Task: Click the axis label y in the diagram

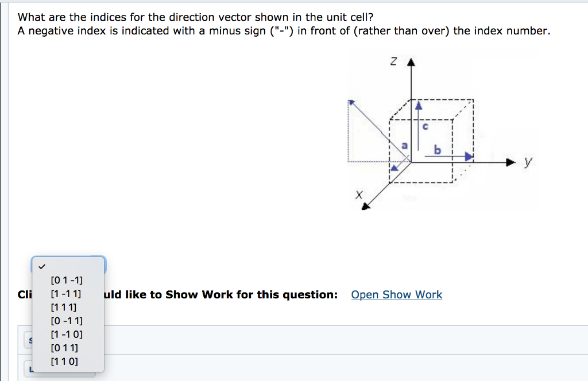Action: (528, 162)
